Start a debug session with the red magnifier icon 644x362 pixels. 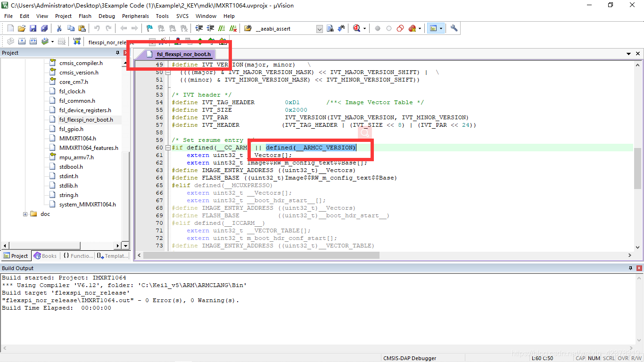tap(356, 28)
